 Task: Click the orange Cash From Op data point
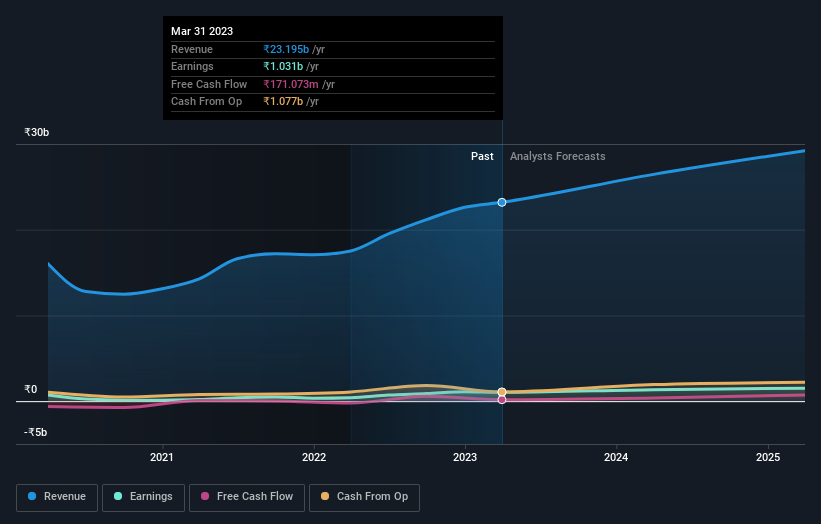[502, 392]
